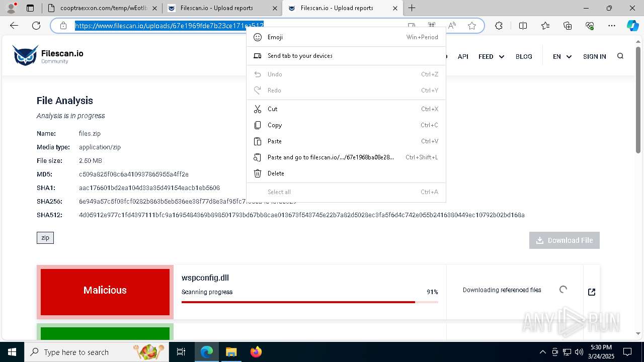Add this page to favorites star
This screenshot has height=362, width=644.
tap(472, 26)
